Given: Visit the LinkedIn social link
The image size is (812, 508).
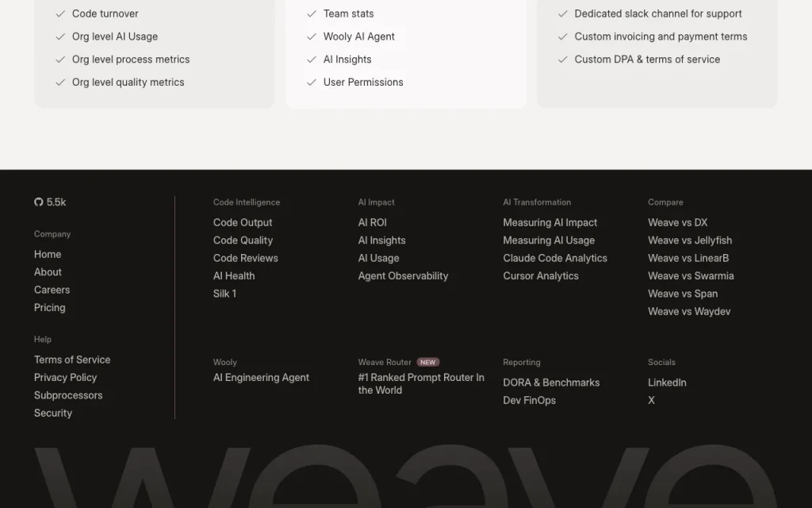Looking at the screenshot, I should coord(667,383).
